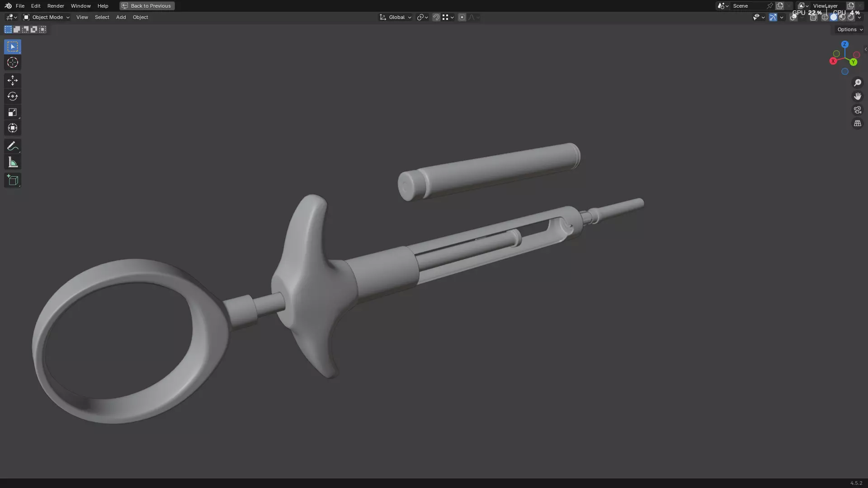868x488 pixels.
Task: Toggle viewport overlays
Action: (794, 17)
